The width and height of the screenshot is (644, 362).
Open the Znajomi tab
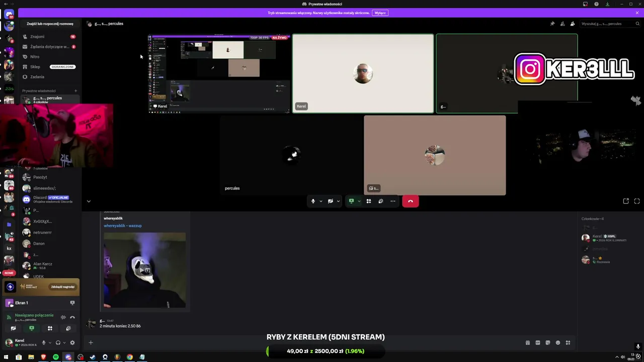tap(49, 37)
